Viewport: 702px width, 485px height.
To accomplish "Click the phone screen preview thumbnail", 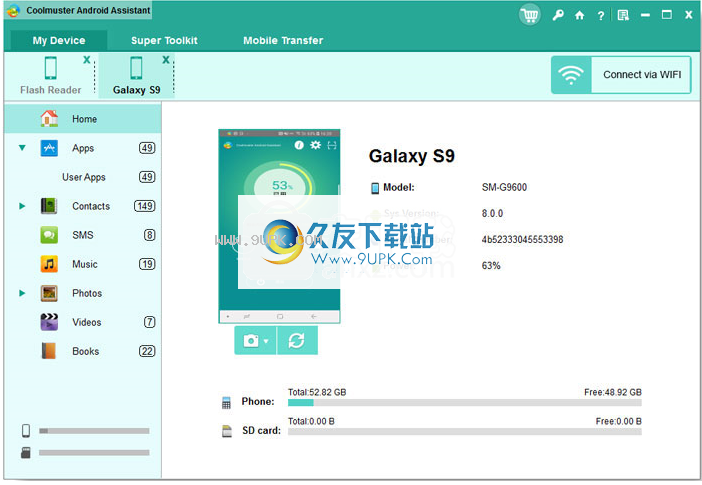I will (279, 226).
